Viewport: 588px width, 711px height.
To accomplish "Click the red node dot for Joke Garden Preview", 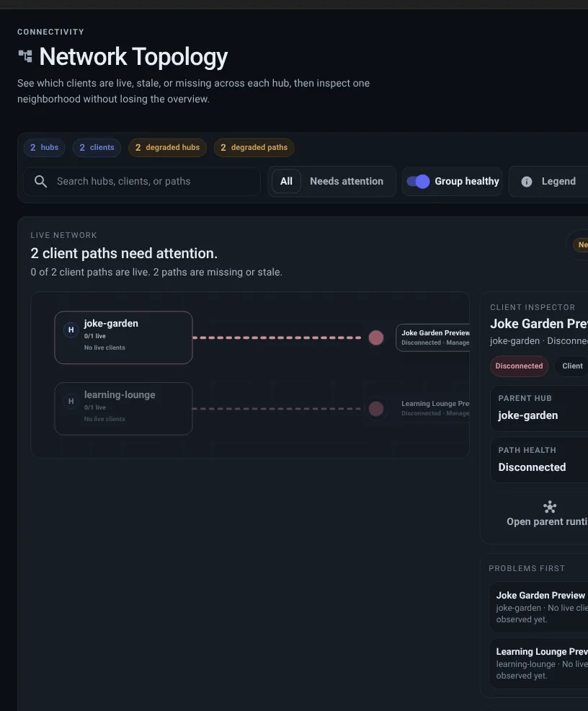I will 375,337.
